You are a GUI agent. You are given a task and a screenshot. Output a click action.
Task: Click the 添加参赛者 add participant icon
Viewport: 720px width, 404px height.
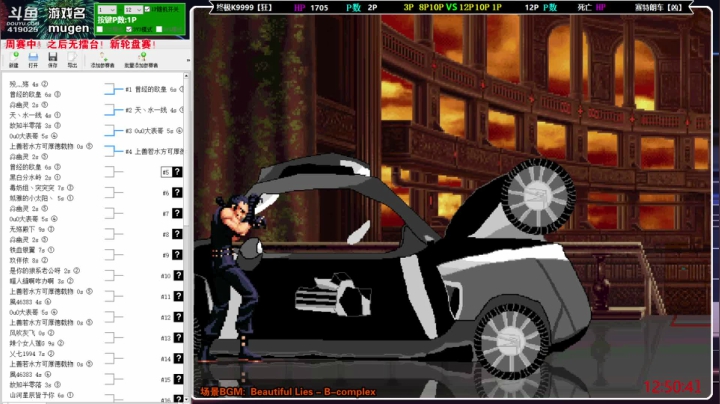point(102,59)
